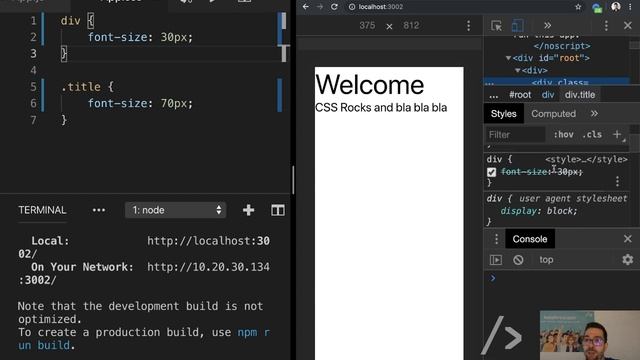Add a new style rule
Screen dimensions: 640x360
[x=617, y=134]
